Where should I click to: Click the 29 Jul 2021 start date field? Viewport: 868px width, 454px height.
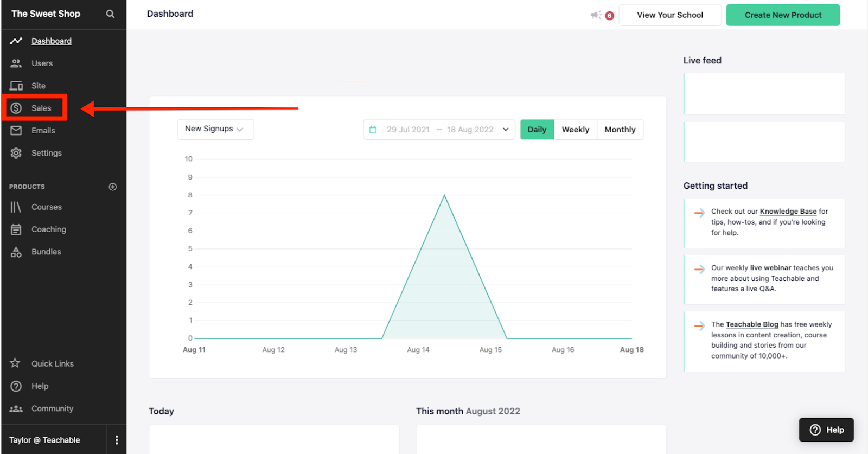click(x=408, y=130)
